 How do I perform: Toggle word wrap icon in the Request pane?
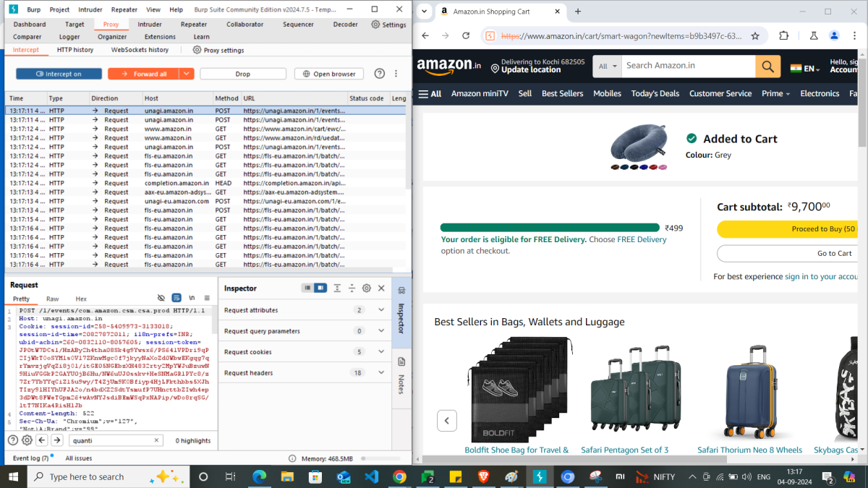click(176, 298)
